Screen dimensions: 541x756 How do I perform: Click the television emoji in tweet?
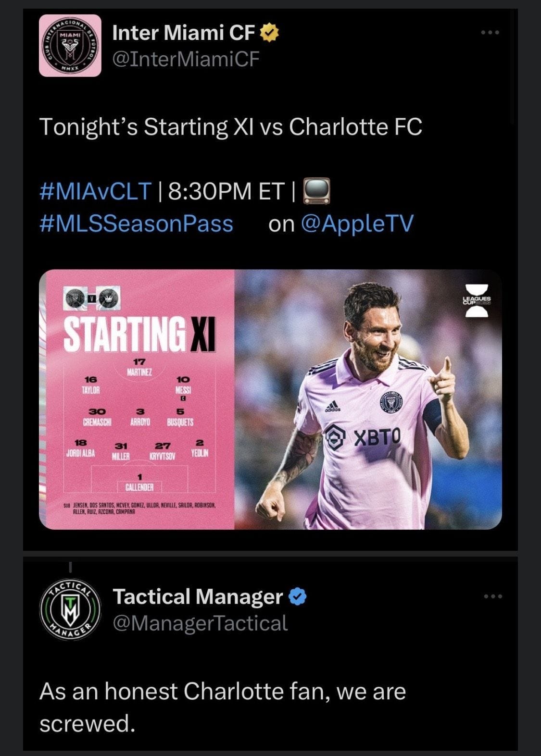316,190
